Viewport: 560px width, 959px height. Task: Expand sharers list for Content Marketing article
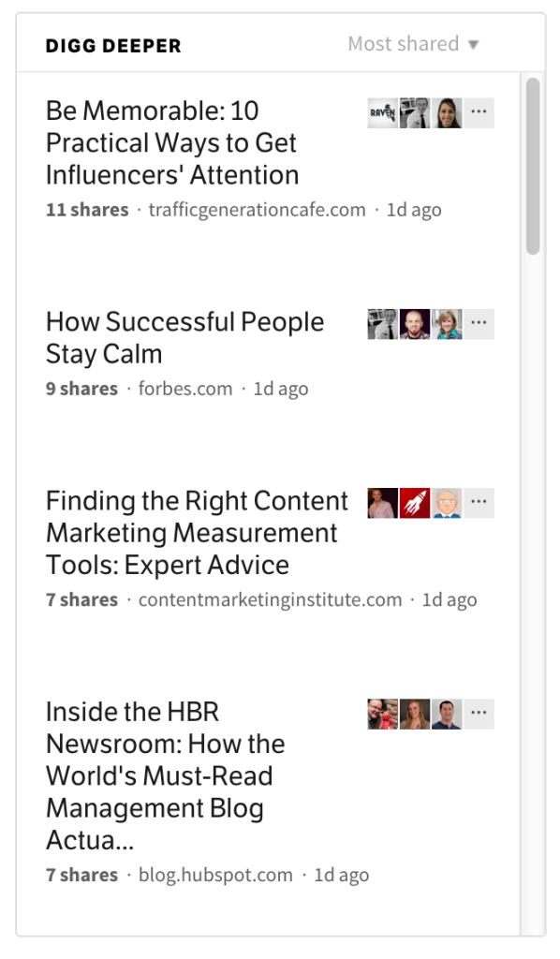[479, 503]
